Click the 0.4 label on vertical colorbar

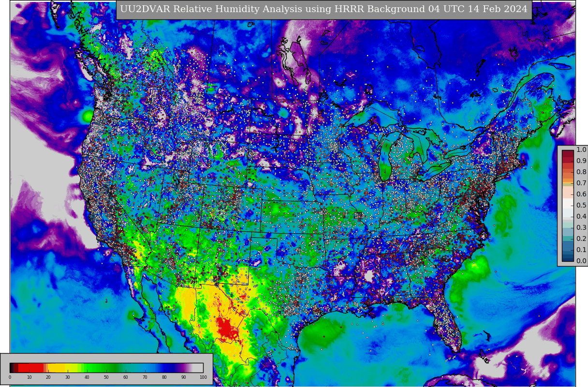click(581, 216)
